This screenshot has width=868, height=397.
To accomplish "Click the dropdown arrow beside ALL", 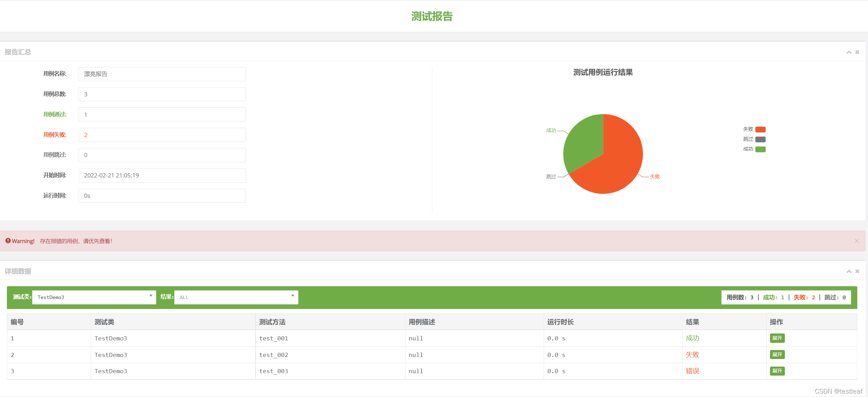I will pos(292,297).
